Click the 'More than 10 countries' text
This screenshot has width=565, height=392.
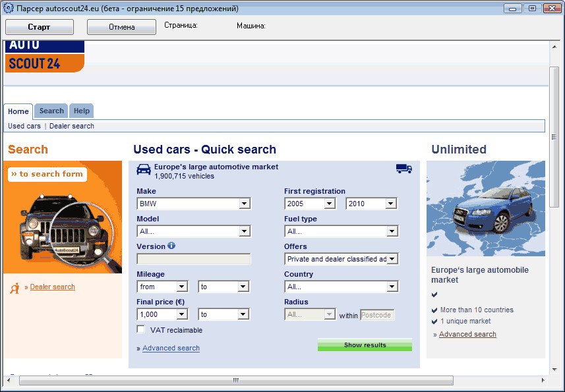[x=477, y=310]
